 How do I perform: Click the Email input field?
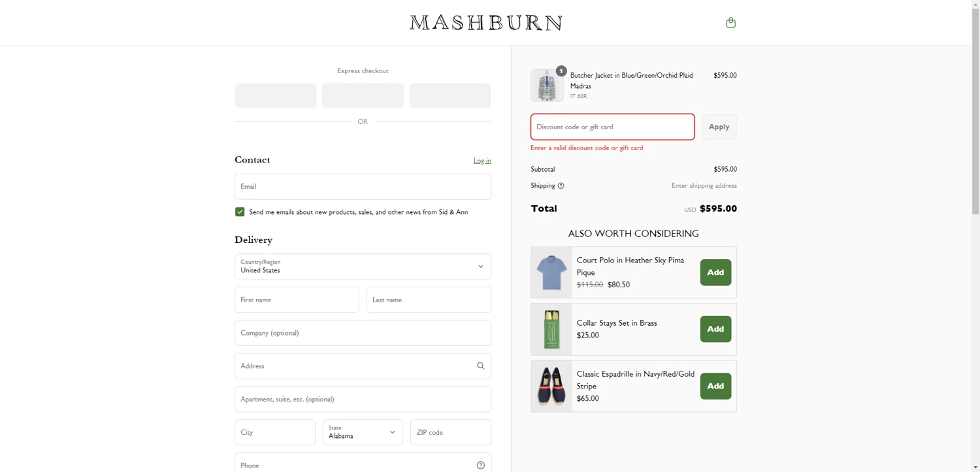click(x=363, y=187)
